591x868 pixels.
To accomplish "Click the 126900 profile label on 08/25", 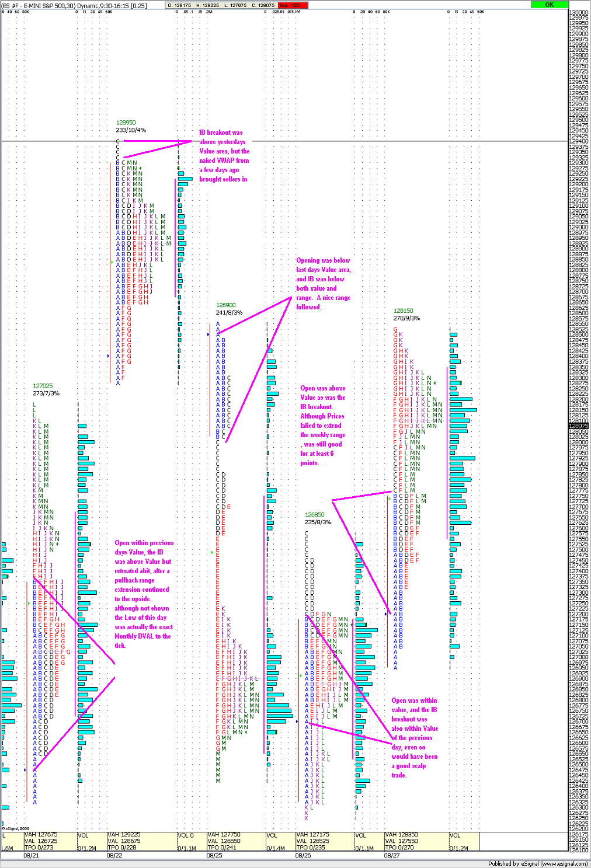I will tap(226, 305).
